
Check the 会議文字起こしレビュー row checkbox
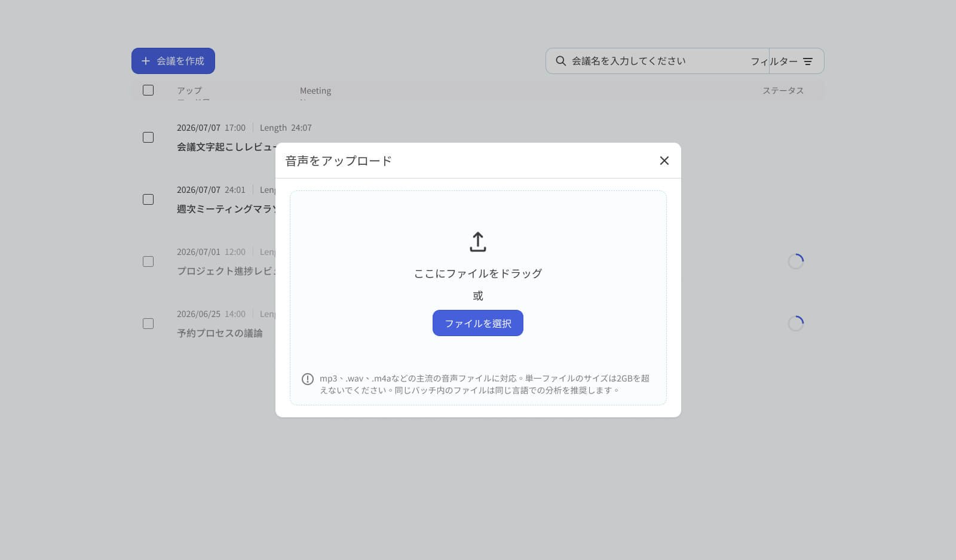point(148,137)
